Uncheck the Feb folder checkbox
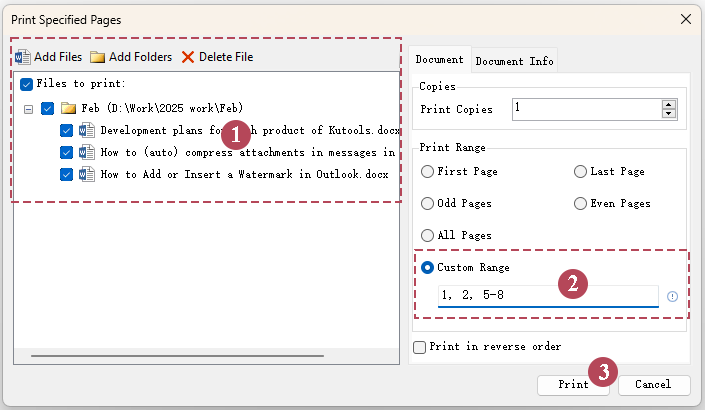This screenshot has height=410, width=705. coord(47,108)
